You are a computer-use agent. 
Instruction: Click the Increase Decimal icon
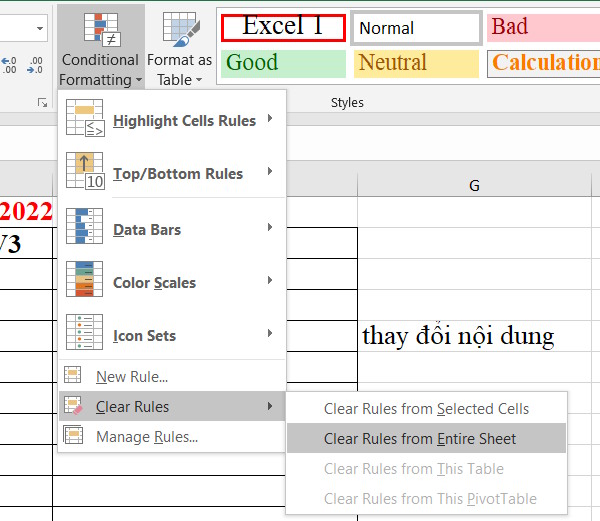point(9,65)
